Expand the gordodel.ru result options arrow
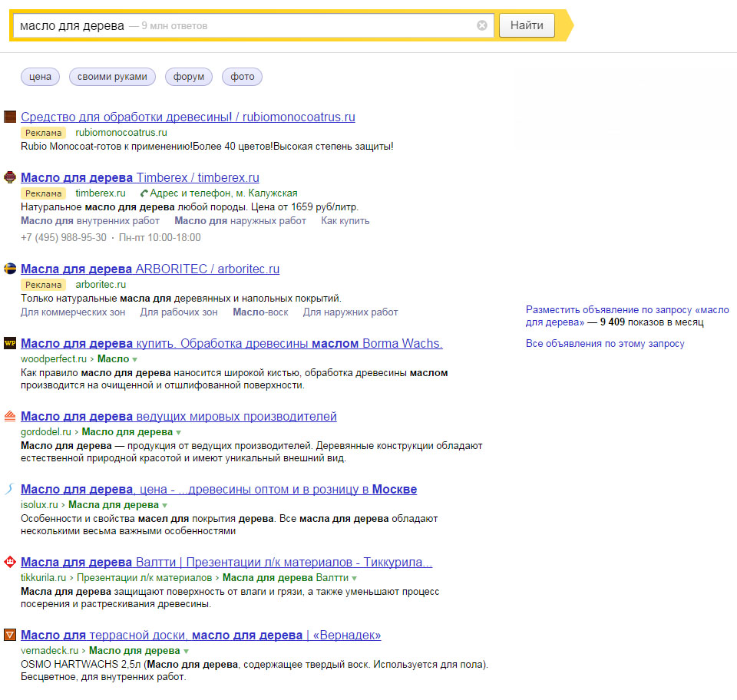This screenshot has height=700, width=737. 179,432
